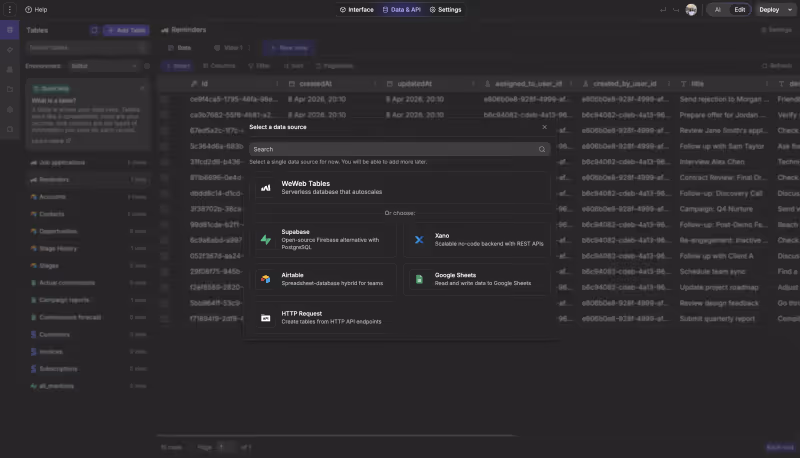Click the Refresh button above the table
The image size is (800, 458).
777,66
